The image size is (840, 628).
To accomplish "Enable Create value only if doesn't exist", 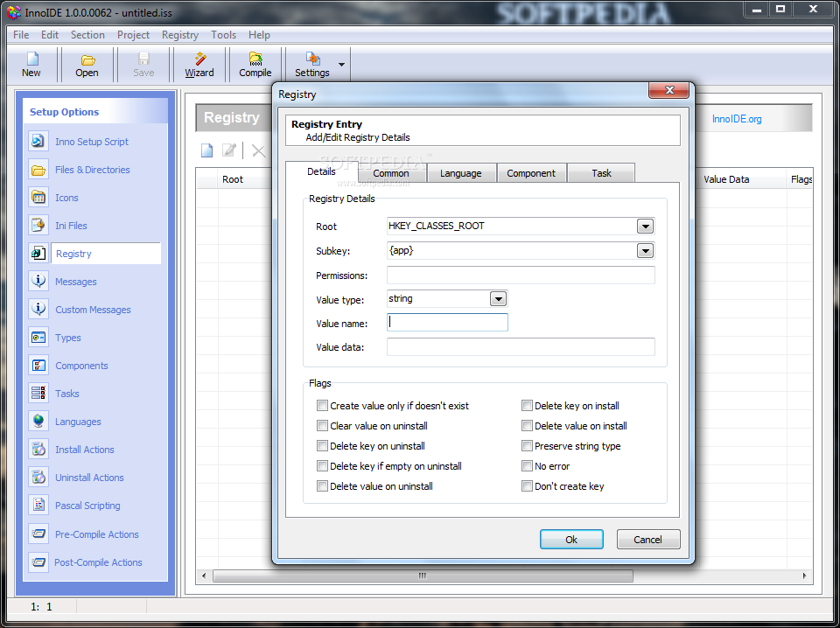I will coord(322,406).
